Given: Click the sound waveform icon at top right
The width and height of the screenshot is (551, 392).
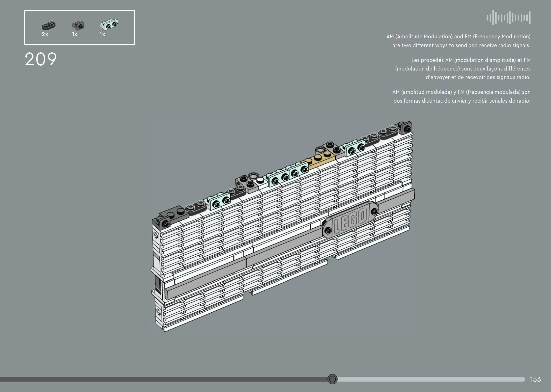Looking at the screenshot, I should [x=508, y=18].
